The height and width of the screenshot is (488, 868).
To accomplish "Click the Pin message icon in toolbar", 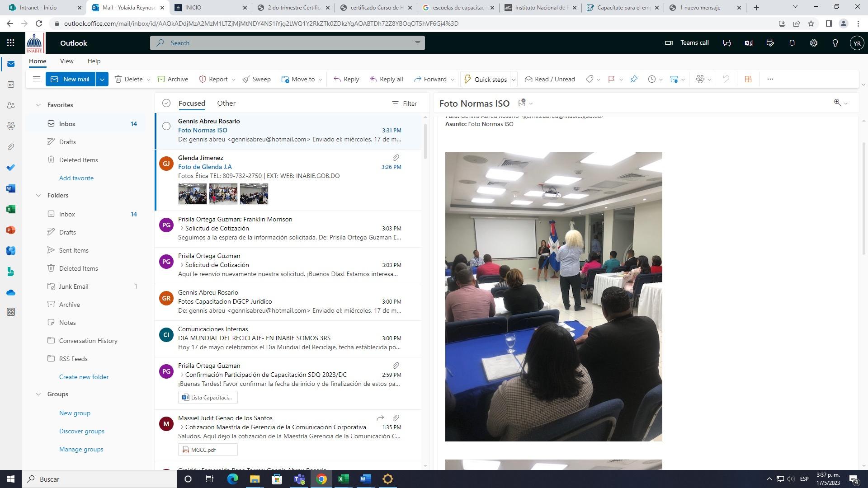I will coord(634,79).
